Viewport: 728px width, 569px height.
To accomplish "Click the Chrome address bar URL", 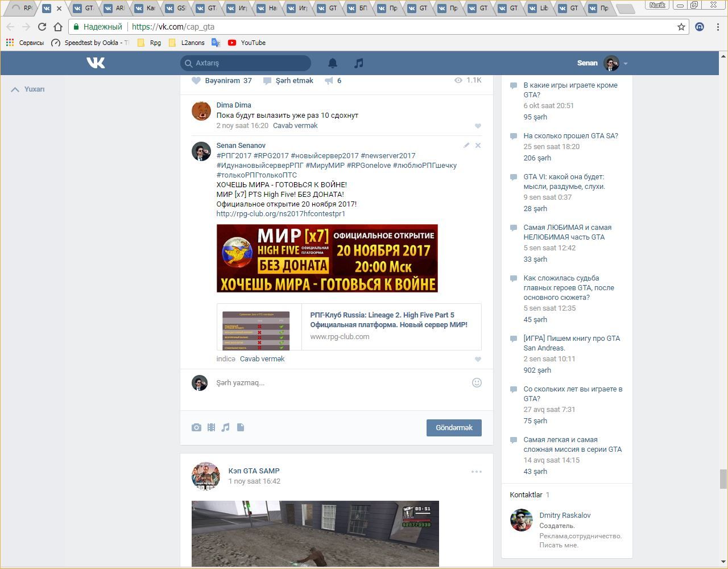I will pyautogui.click(x=173, y=27).
